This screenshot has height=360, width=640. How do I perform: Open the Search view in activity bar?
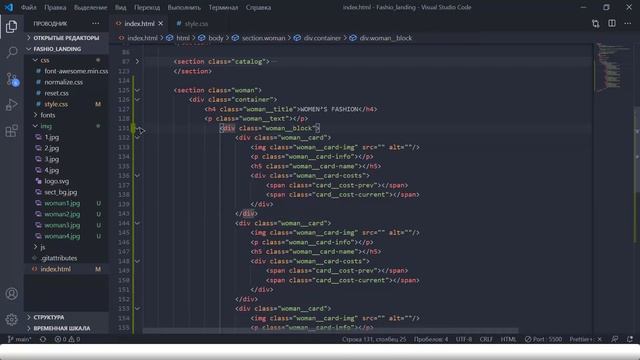pos(11,52)
